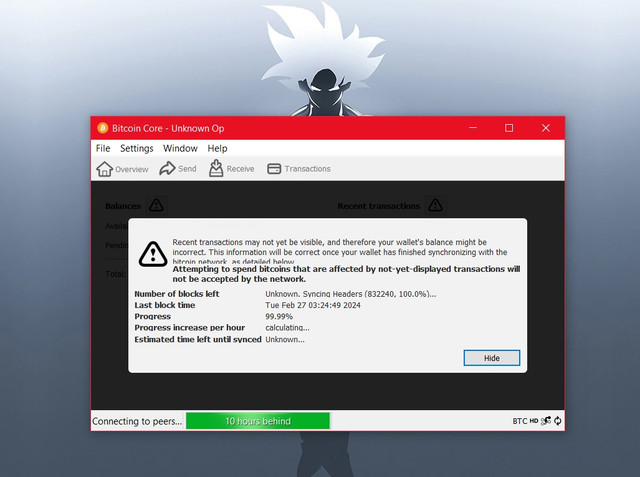This screenshot has height=477, width=640.
Task: Click warning icon beside Recent transactions
Action: pyautogui.click(x=436, y=205)
